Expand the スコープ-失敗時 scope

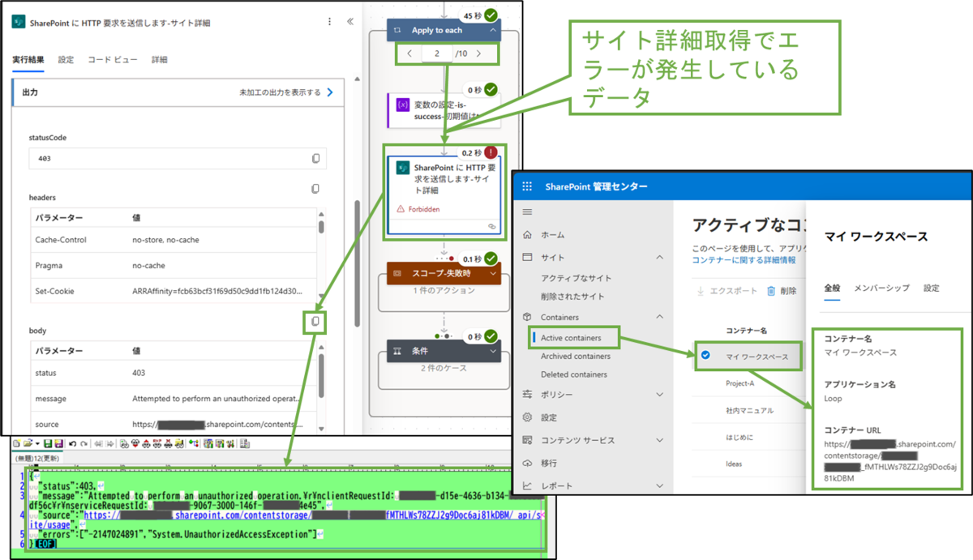(x=493, y=274)
